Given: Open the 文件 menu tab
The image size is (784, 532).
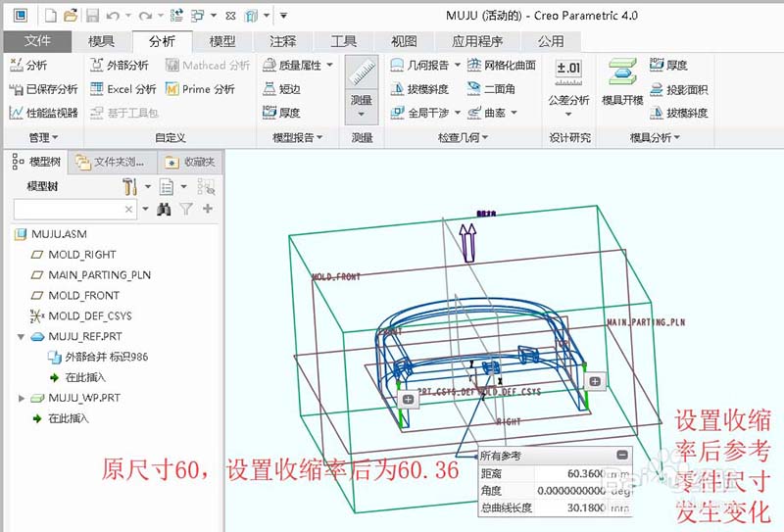Looking at the screenshot, I should [x=37, y=41].
